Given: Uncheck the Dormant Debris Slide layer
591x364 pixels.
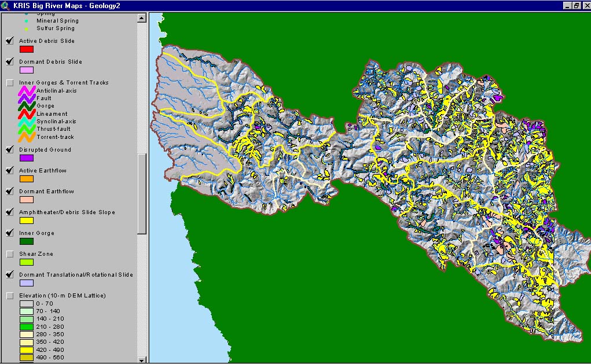Looking at the screenshot, I should tap(10, 61).
